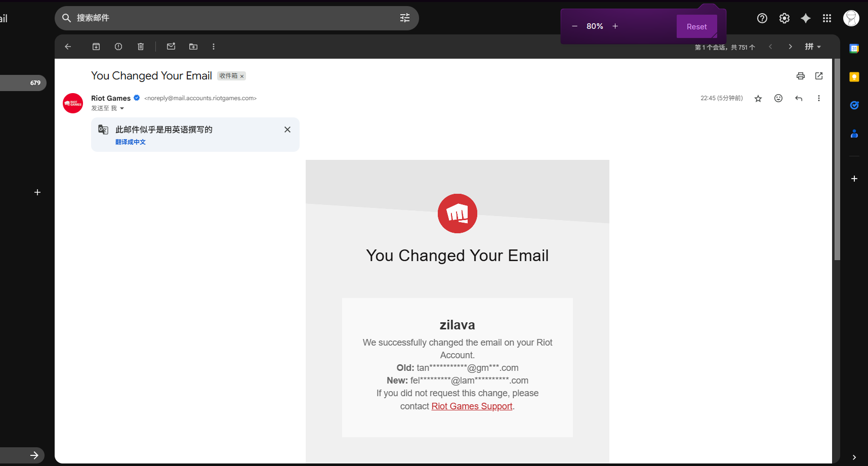This screenshot has height=466, width=868.
Task: Report this email as spam
Action: click(118, 47)
